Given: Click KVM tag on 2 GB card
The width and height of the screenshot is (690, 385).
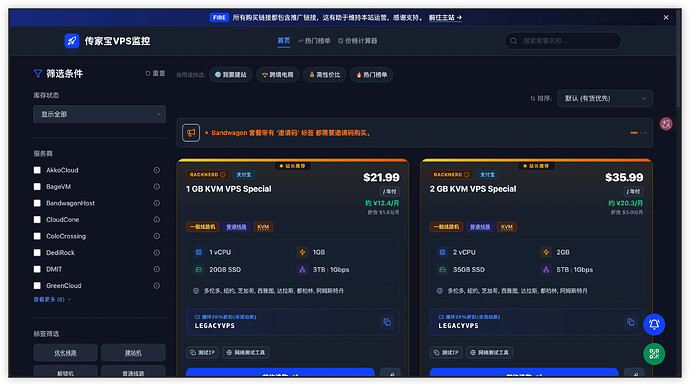Looking at the screenshot, I should click(506, 227).
